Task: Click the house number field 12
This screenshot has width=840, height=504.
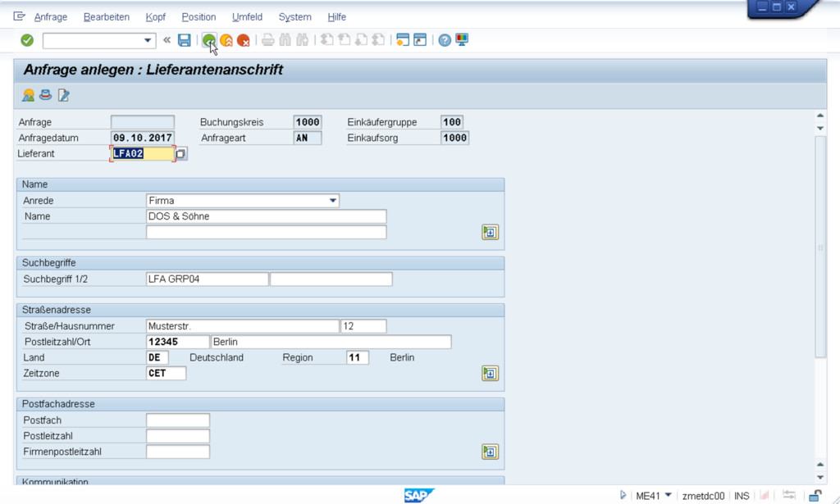Action: [363, 326]
